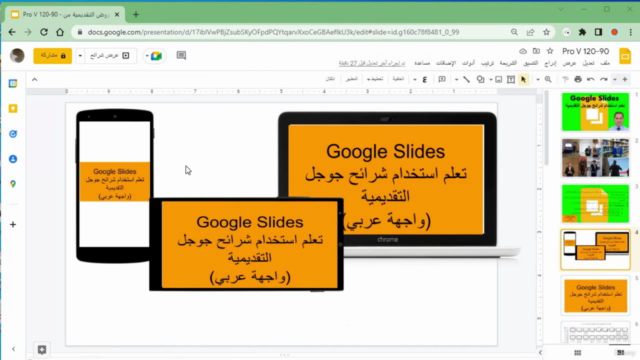Open Chrome side panel icon

(598, 32)
